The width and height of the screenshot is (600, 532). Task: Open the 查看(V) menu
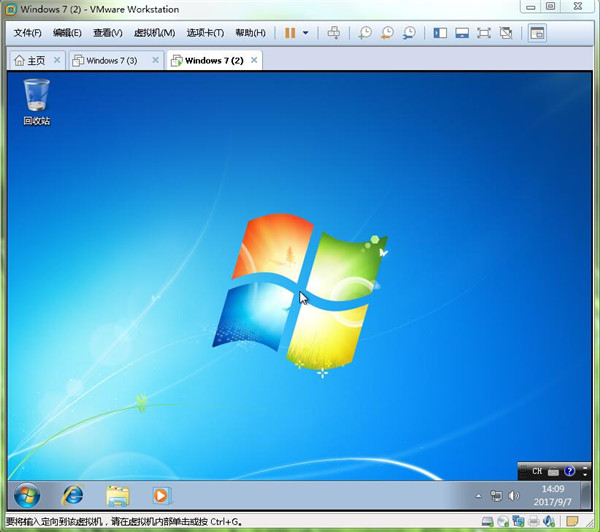pyautogui.click(x=108, y=33)
